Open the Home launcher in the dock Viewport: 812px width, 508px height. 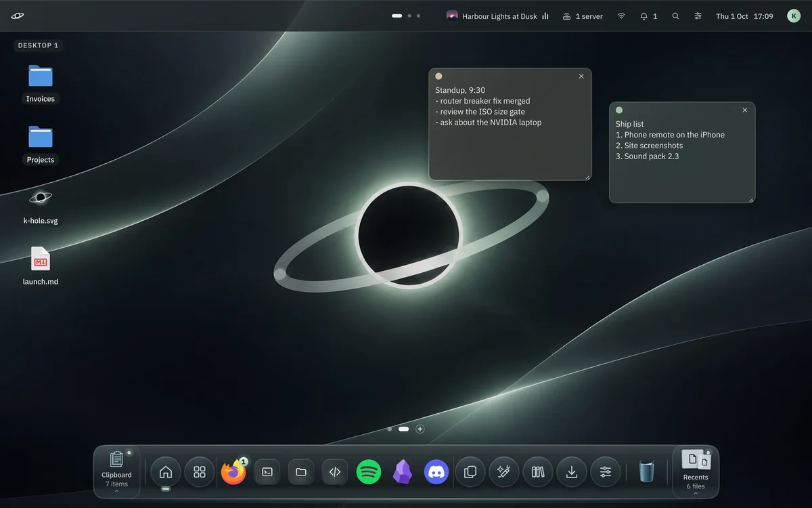(x=166, y=472)
